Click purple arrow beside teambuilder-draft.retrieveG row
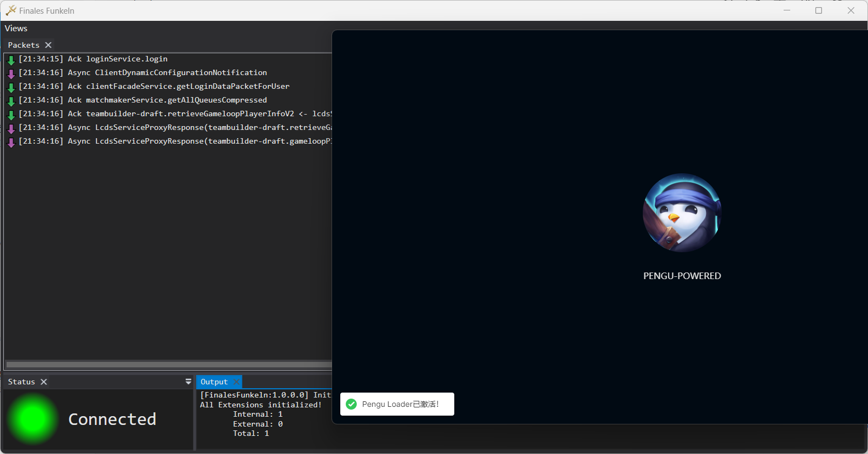This screenshot has width=868, height=454. click(x=11, y=129)
